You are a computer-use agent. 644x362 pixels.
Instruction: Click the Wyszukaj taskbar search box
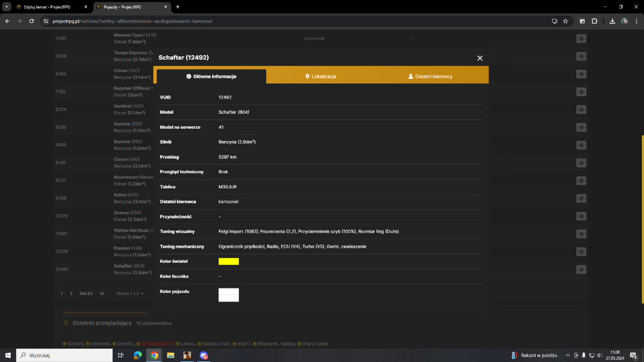64,355
